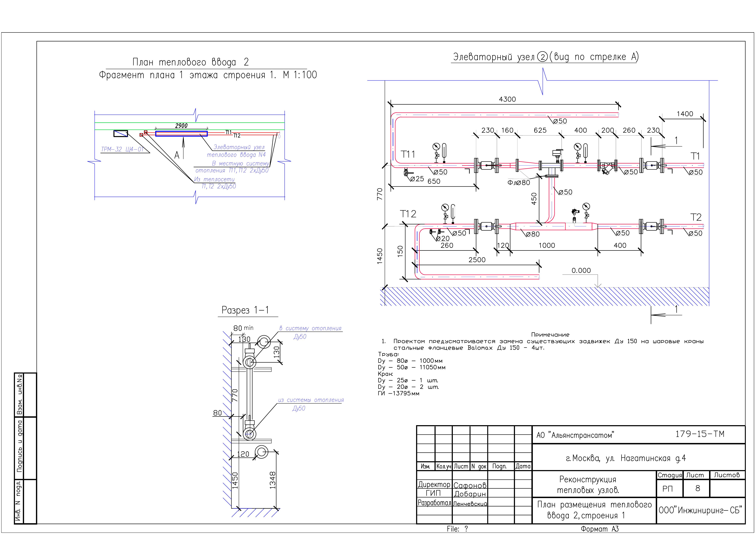The height and width of the screenshot is (534, 756).
Task: Select 'План размещения теплового ввода 2, строения 1'
Action: click(595, 510)
